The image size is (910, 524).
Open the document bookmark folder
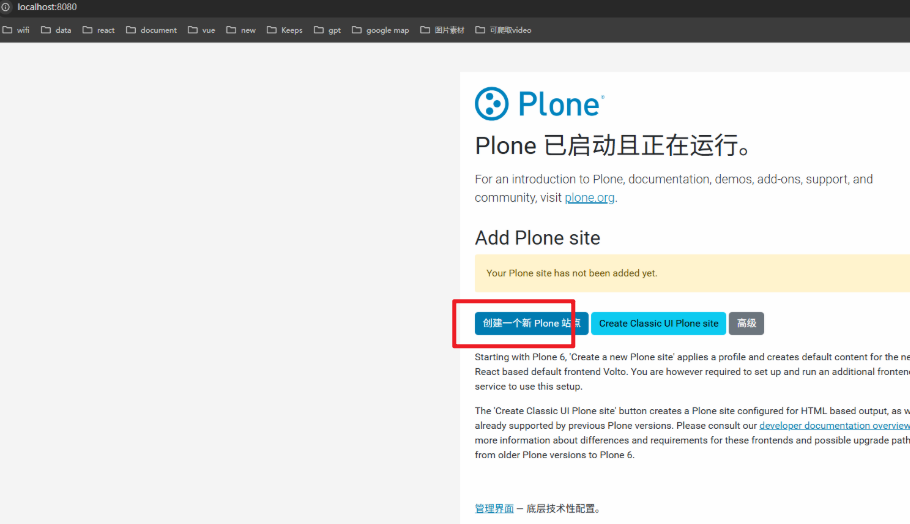(151, 30)
